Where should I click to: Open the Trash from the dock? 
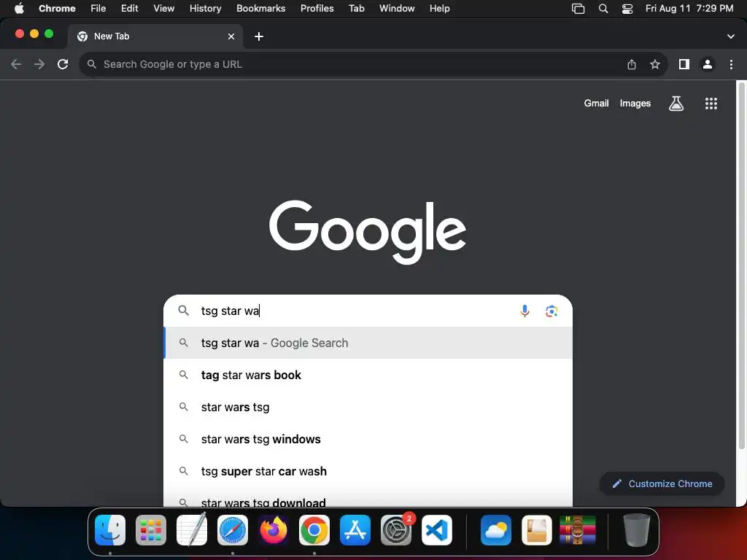click(636, 530)
